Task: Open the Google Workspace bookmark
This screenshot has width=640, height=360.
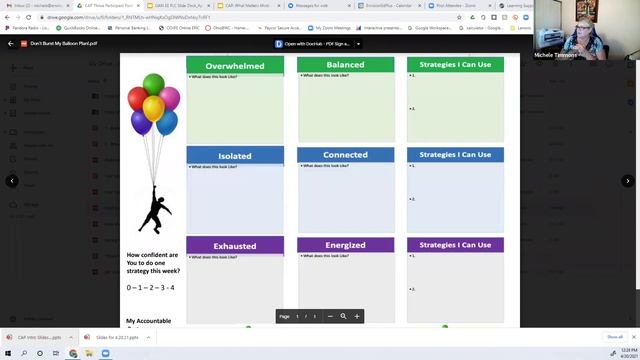Action: [x=430, y=28]
